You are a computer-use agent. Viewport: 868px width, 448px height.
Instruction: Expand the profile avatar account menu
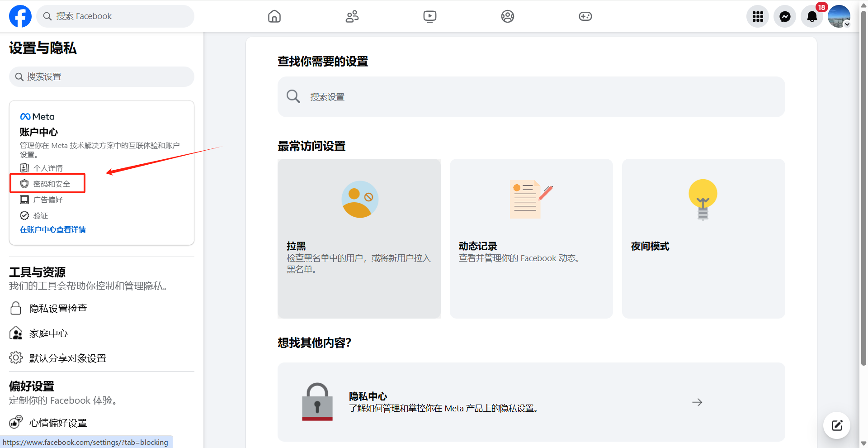tap(839, 17)
